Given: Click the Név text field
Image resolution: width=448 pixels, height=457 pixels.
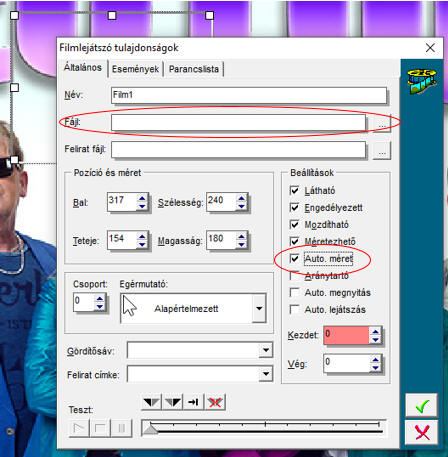Looking at the screenshot, I should (249, 95).
